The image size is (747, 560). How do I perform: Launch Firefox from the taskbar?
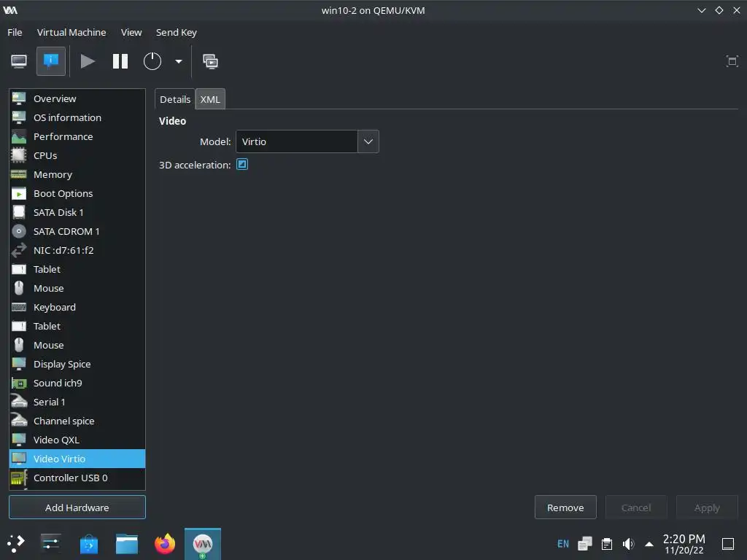165,543
